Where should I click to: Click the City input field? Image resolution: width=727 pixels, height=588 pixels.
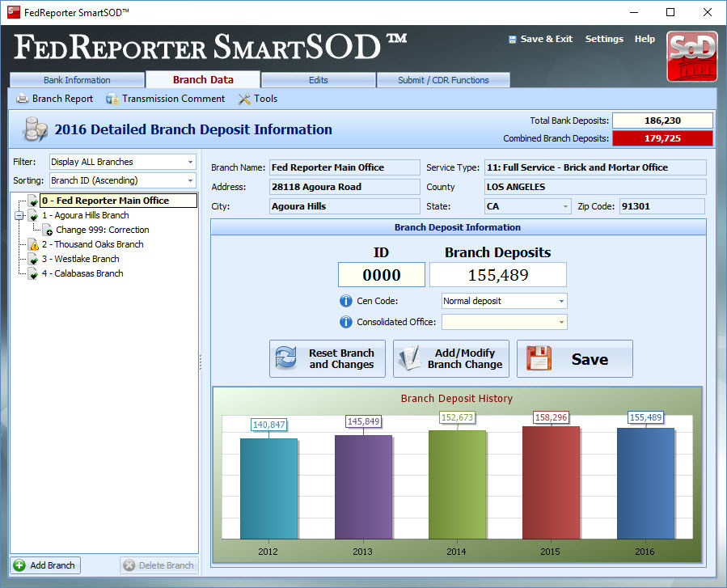[x=344, y=206]
